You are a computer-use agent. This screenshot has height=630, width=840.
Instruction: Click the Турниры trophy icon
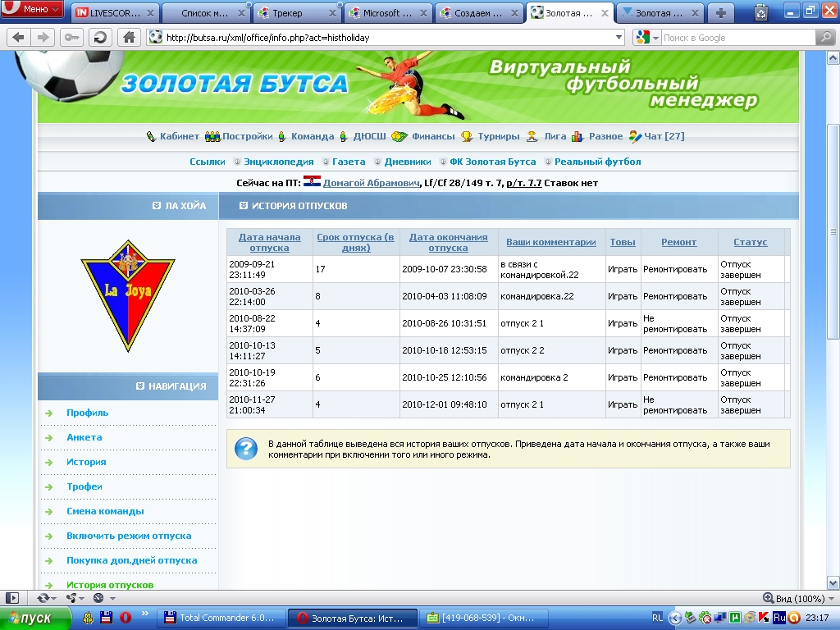pos(467,136)
